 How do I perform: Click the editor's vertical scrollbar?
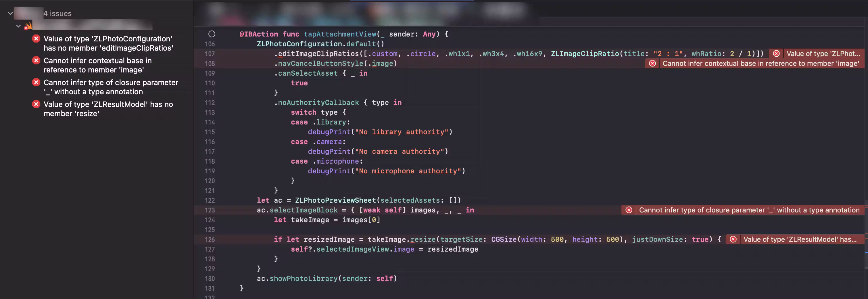point(866,135)
